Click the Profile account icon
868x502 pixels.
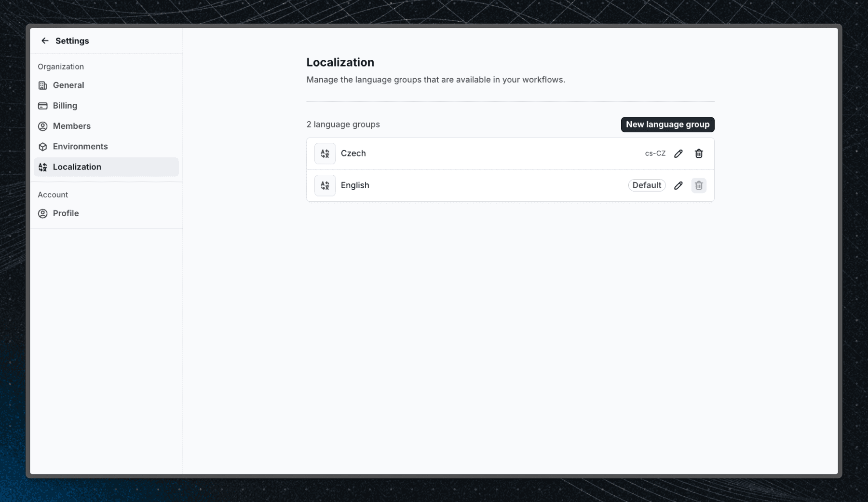(x=43, y=213)
